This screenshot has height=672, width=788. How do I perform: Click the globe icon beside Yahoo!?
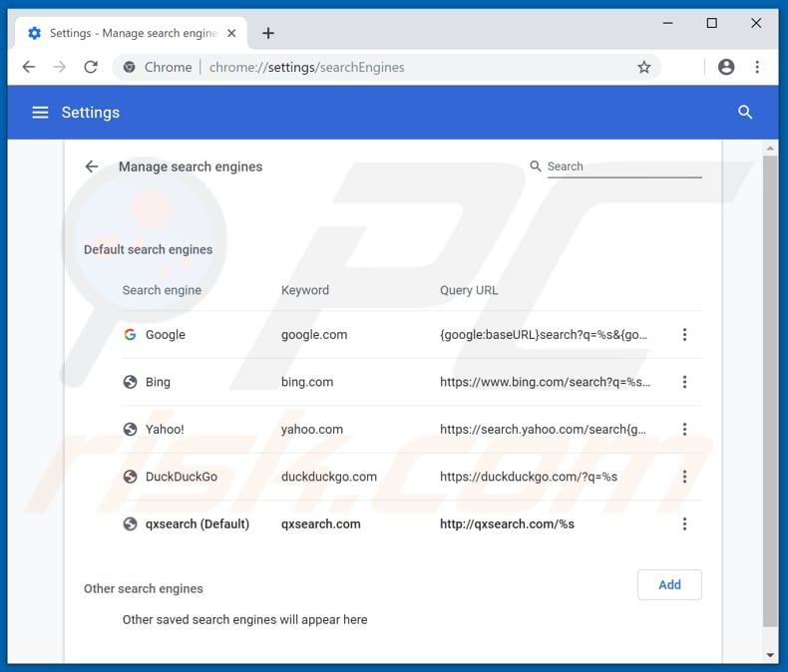130,429
